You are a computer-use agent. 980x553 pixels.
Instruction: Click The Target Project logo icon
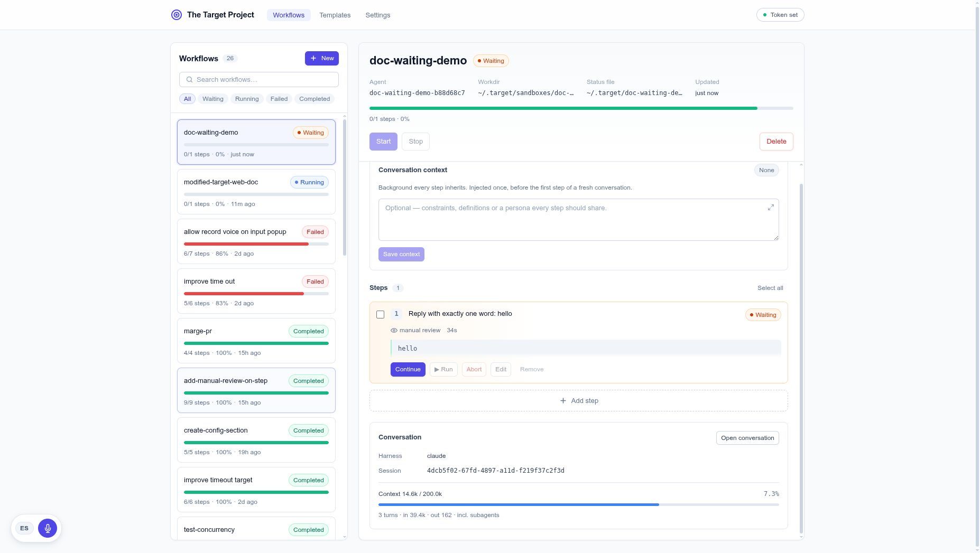click(x=177, y=15)
